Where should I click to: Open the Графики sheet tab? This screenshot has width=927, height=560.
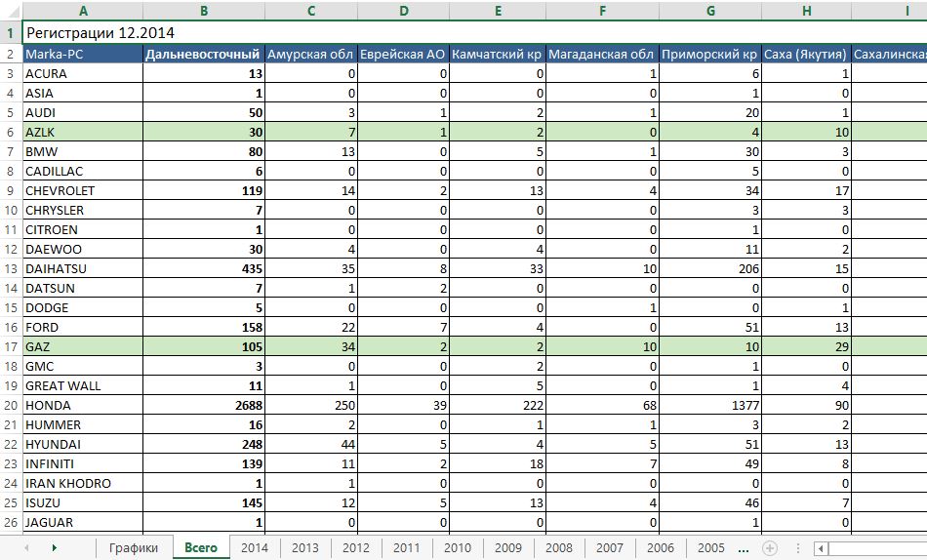tap(134, 548)
